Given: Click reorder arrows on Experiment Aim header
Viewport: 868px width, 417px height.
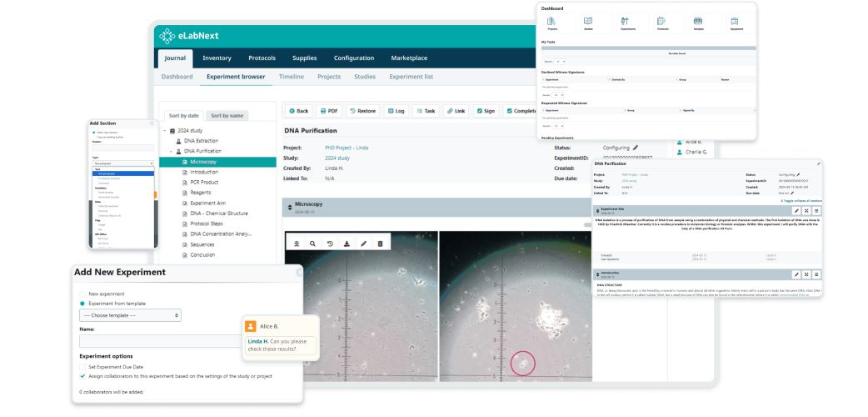Looking at the screenshot, I should 597,211.
